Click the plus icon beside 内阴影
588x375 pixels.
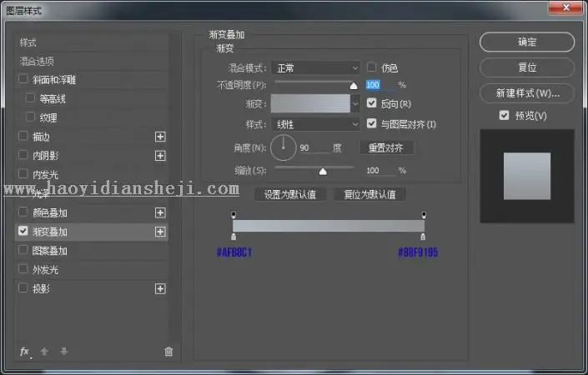pyautogui.click(x=160, y=156)
